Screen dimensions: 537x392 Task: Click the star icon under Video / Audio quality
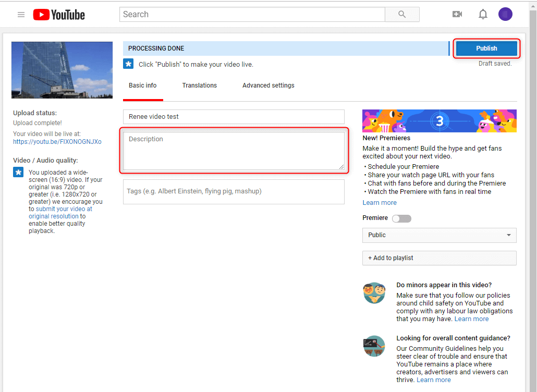point(18,173)
